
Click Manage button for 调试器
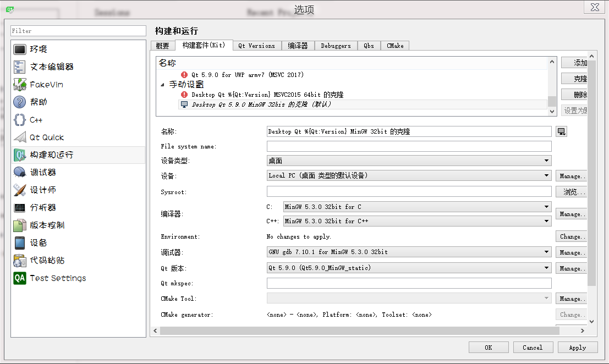point(572,252)
